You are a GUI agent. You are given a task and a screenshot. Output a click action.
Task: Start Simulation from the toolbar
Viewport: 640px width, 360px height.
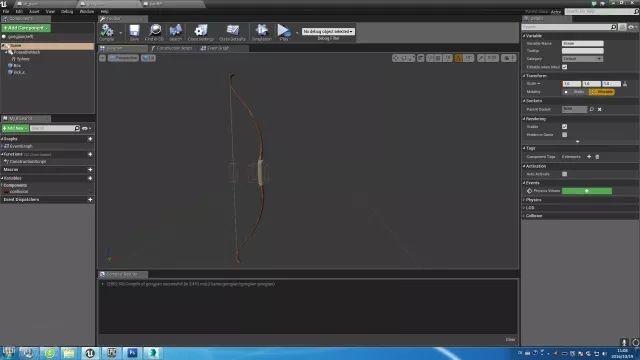[x=262, y=32]
